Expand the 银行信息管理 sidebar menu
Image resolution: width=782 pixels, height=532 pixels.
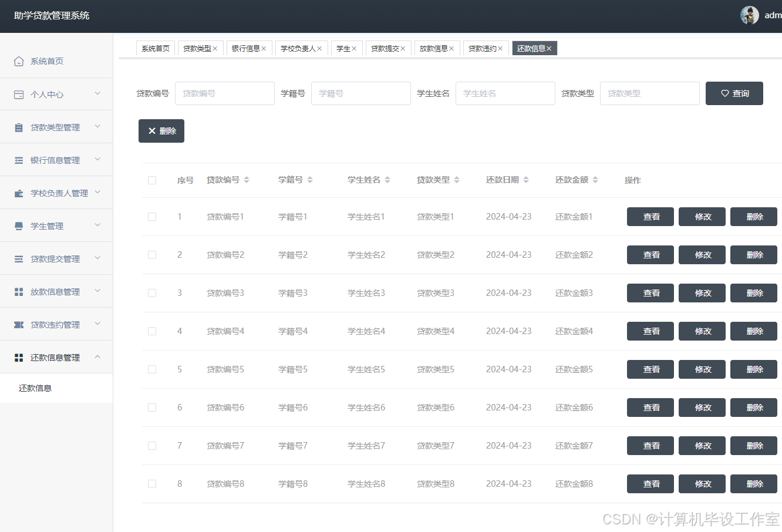click(x=97, y=159)
